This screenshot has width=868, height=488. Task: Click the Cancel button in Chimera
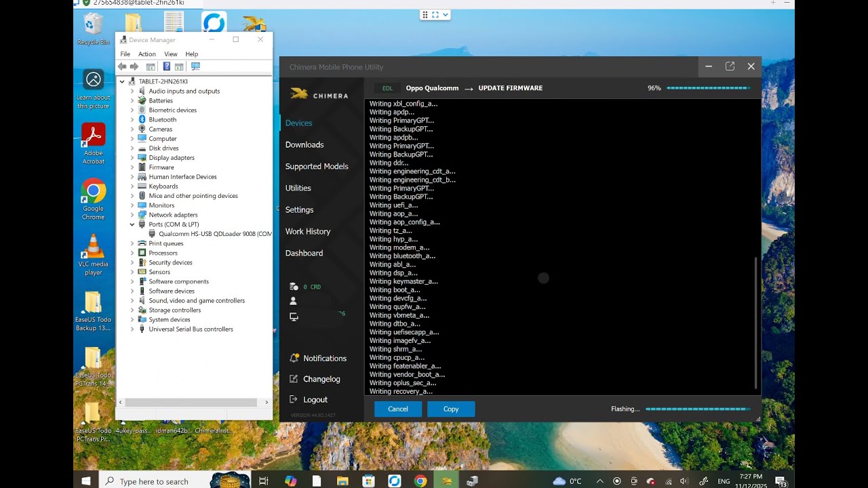(x=398, y=409)
